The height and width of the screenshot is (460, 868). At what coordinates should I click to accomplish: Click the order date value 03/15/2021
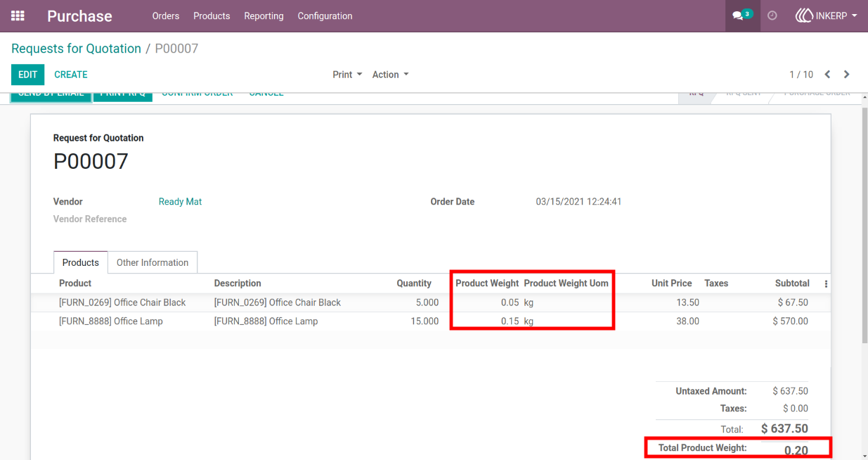(578, 202)
